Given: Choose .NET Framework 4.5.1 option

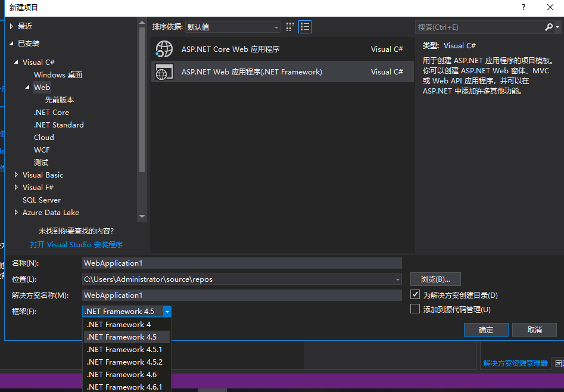Looking at the screenshot, I should coord(127,350).
